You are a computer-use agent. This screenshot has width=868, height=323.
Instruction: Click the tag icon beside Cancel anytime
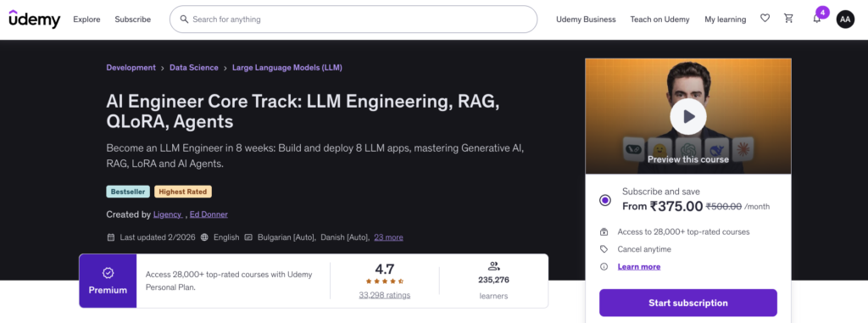coord(604,249)
